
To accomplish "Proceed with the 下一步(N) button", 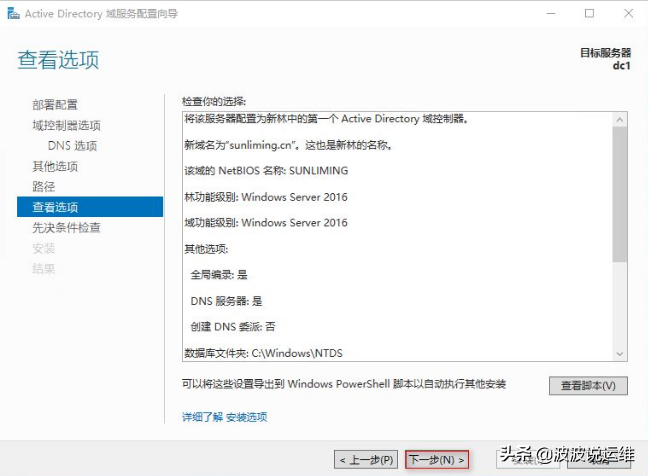I will tap(438, 459).
